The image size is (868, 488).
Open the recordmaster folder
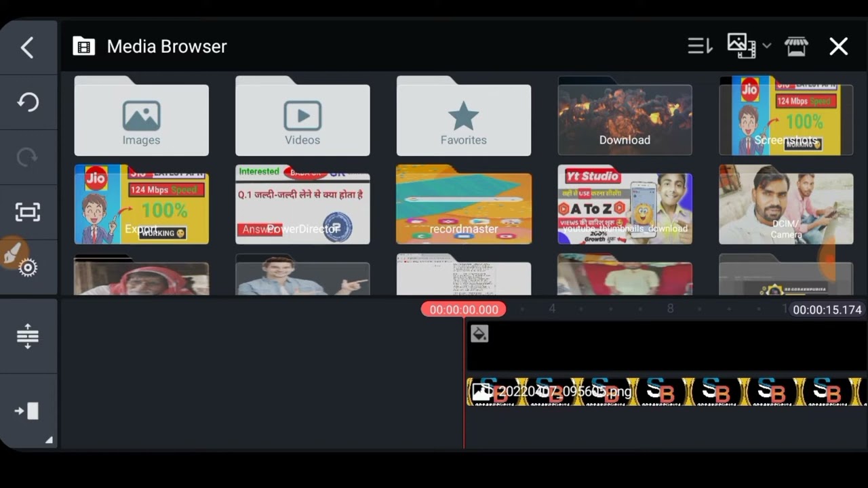(464, 204)
